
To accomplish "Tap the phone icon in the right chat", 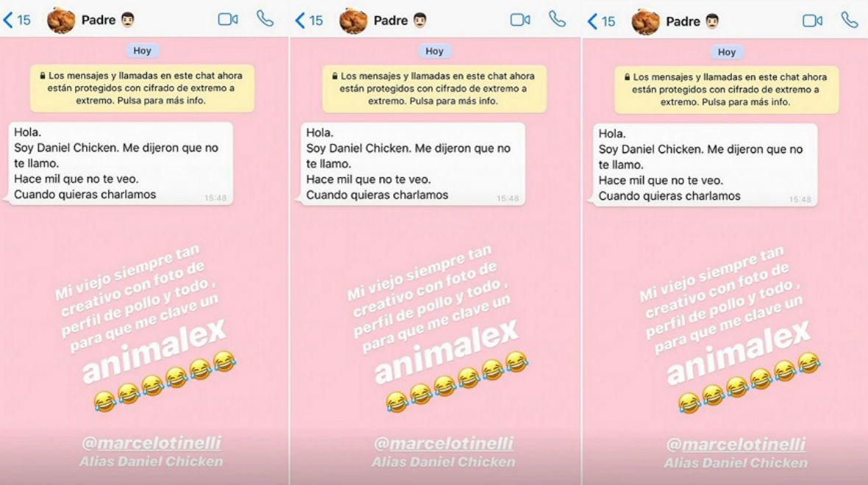I will pos(850,21).
